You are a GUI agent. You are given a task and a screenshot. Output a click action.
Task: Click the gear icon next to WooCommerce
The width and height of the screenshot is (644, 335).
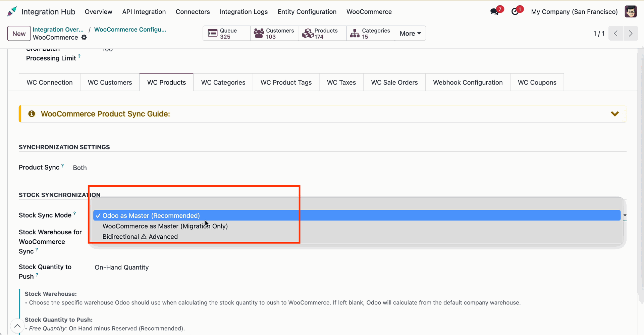[84, 38]
